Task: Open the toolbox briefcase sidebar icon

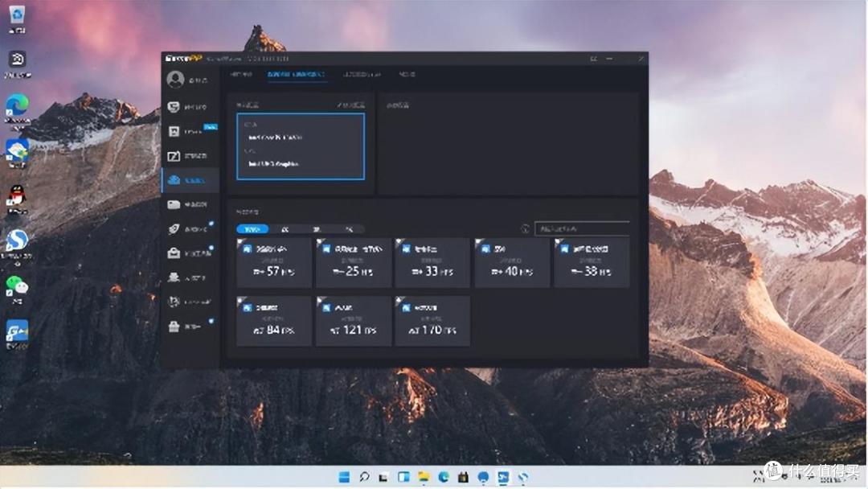Action: tap(174, 253)
